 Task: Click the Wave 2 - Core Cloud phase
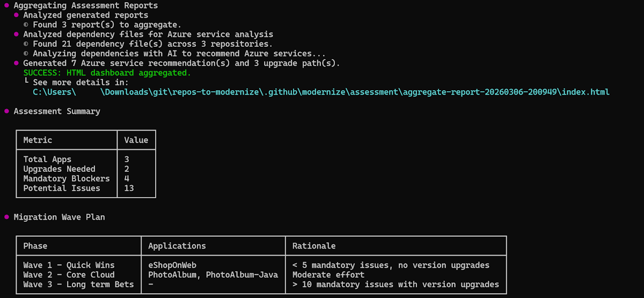point(69,275)
